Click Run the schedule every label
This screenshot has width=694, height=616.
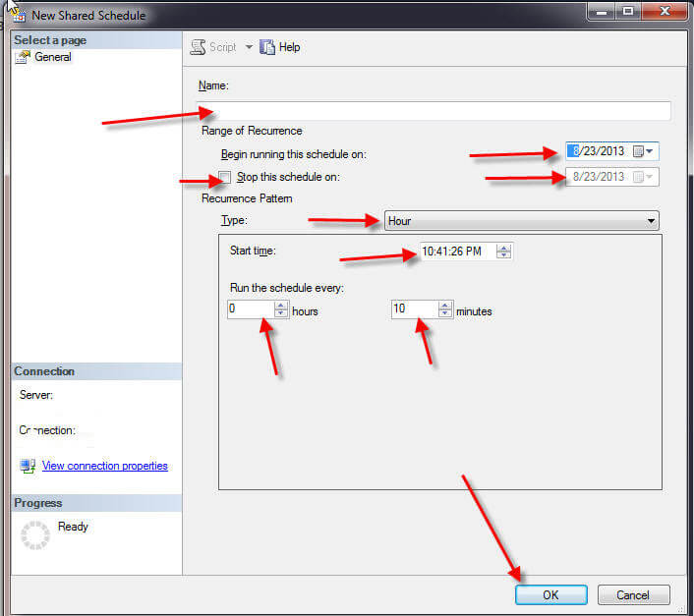(x=287, y=288)
